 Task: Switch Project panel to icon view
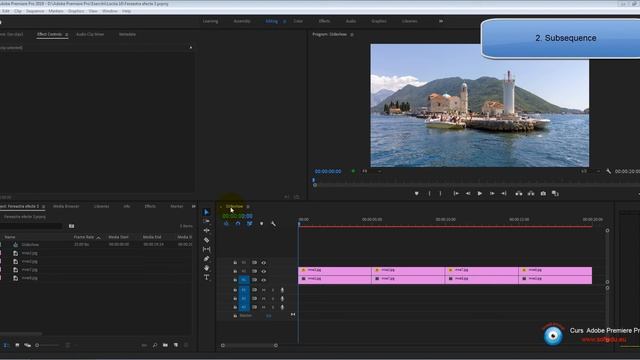tap(17, 345)
